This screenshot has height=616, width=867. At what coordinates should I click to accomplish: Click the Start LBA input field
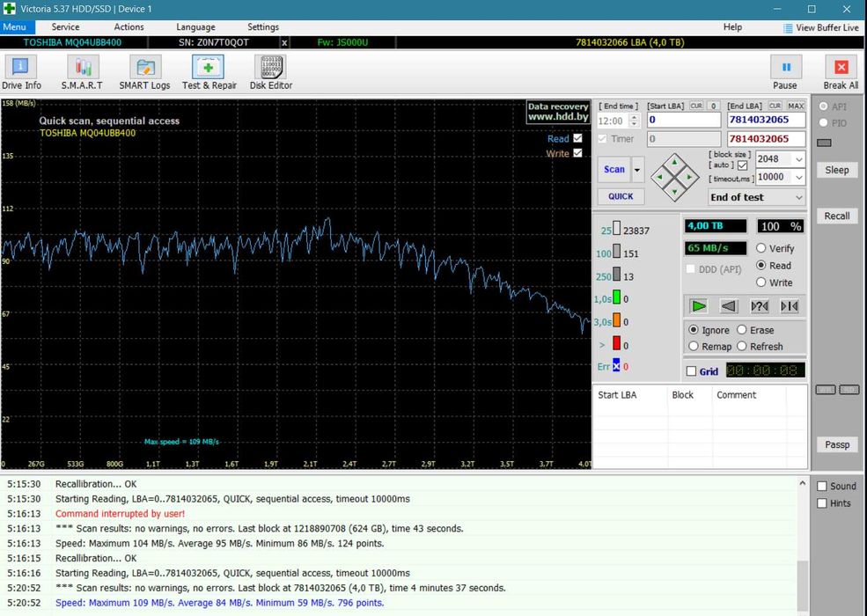(682, 120)
